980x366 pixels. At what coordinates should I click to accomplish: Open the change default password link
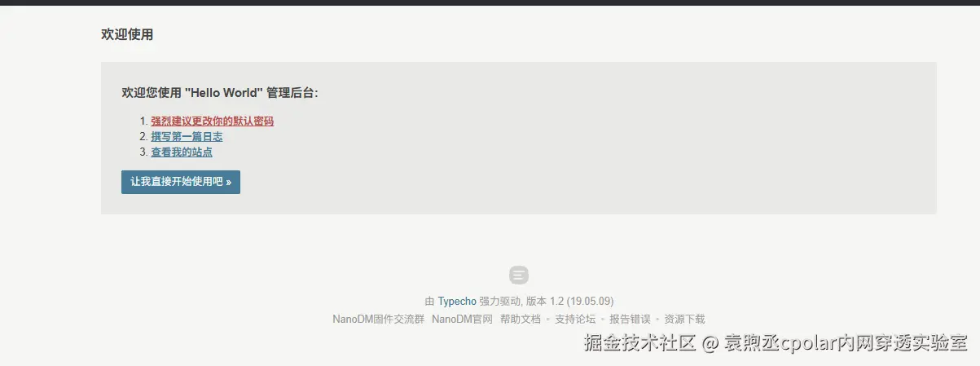tap(212, 121)
